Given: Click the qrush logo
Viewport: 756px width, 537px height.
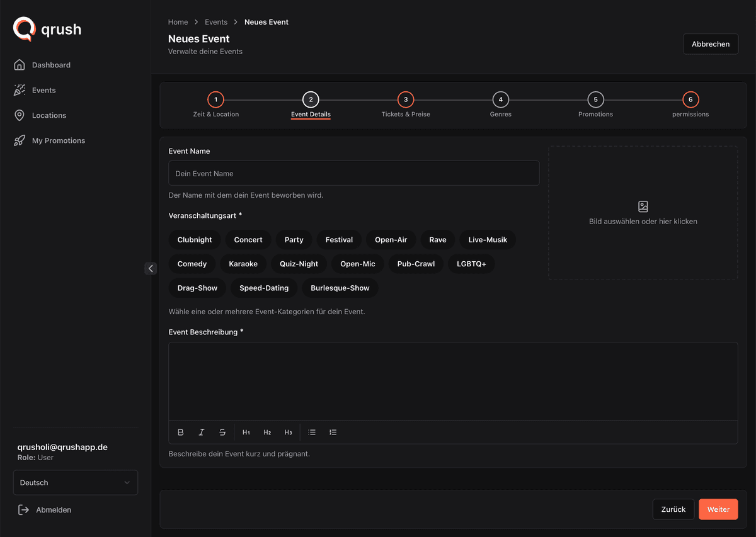Looking at the screenshot, I should [x=47, y=29].
